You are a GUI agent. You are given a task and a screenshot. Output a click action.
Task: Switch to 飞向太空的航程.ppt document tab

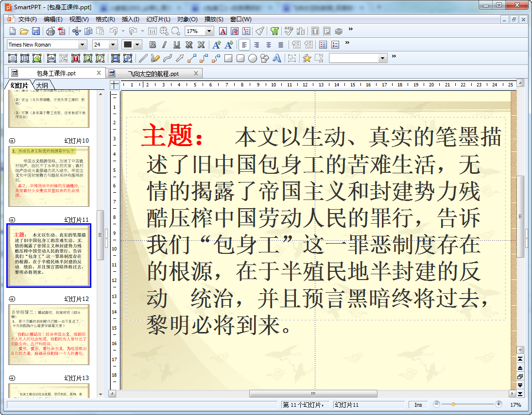[154, 74]
